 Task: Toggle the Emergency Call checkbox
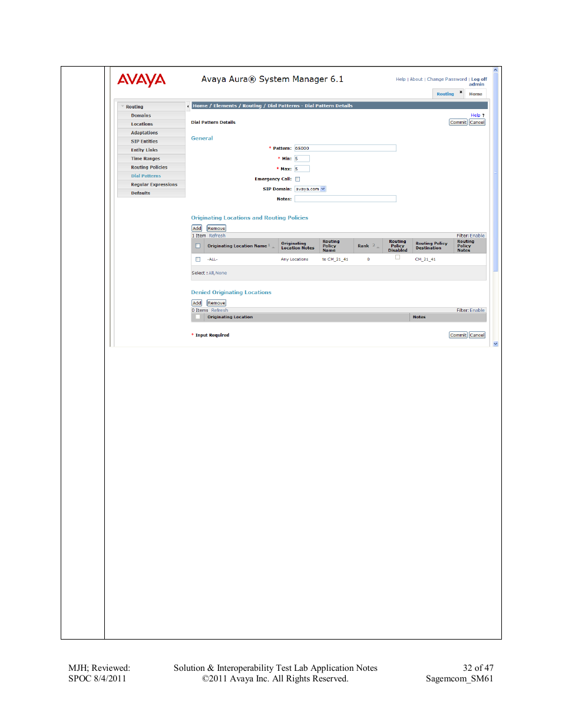click(297, 179)
